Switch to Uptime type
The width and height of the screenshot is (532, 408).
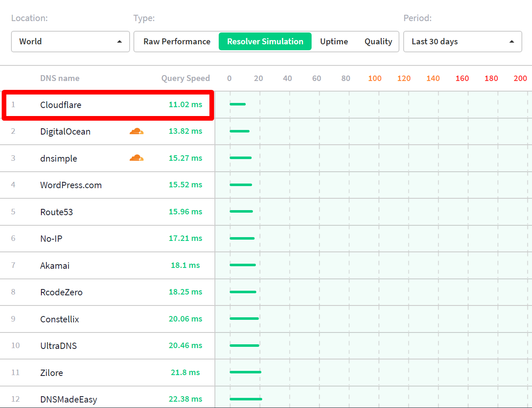(334, 41)
